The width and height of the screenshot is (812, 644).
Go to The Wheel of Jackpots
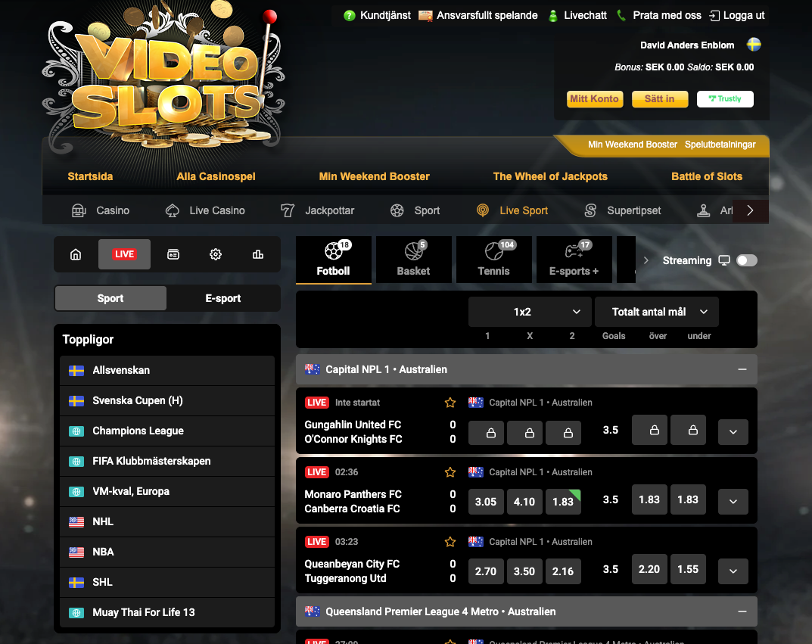click(550, 176)
